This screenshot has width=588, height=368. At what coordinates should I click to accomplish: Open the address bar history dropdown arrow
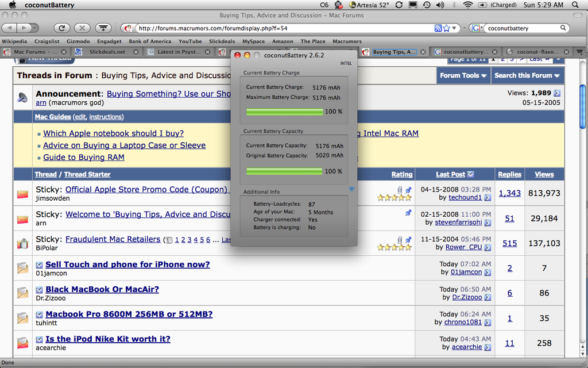[x=454, y=28]
